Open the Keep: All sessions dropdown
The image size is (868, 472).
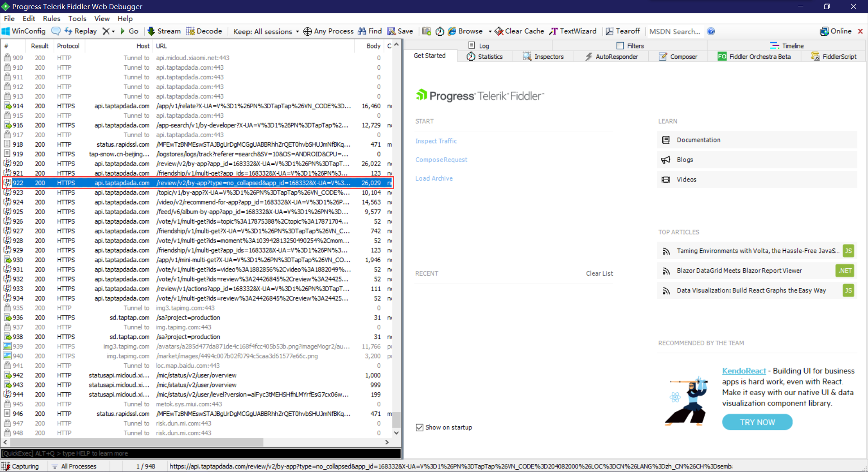point(266,31)
